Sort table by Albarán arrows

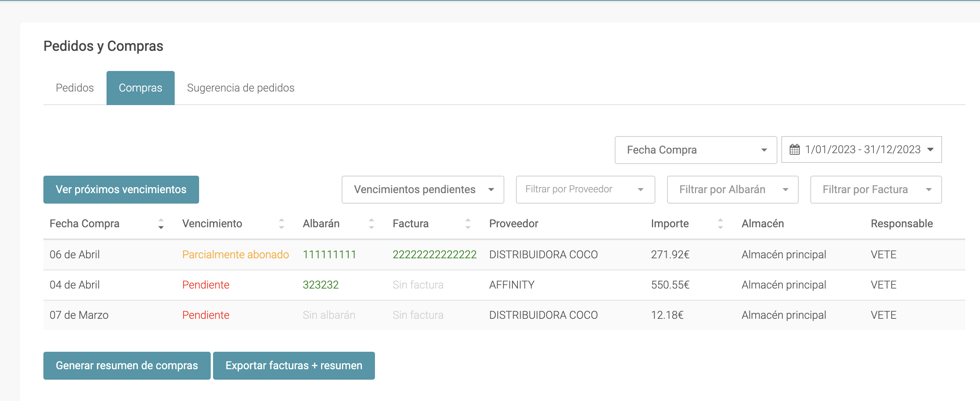(x=371, y=224)
